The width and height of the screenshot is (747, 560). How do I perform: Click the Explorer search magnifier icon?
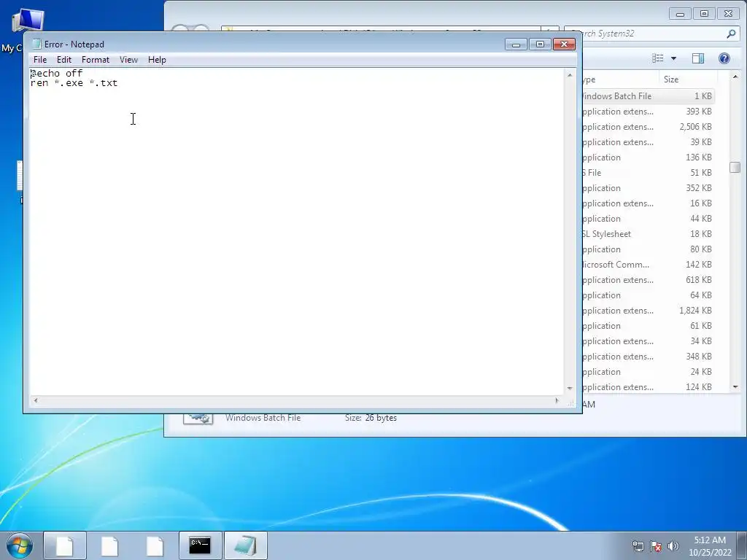[x=731, y=34]
